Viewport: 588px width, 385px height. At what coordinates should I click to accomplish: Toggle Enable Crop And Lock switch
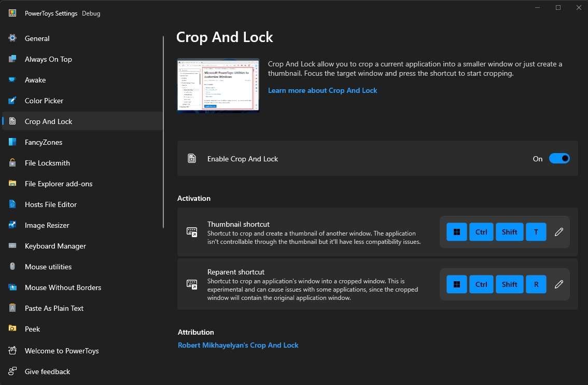[559, 158]
